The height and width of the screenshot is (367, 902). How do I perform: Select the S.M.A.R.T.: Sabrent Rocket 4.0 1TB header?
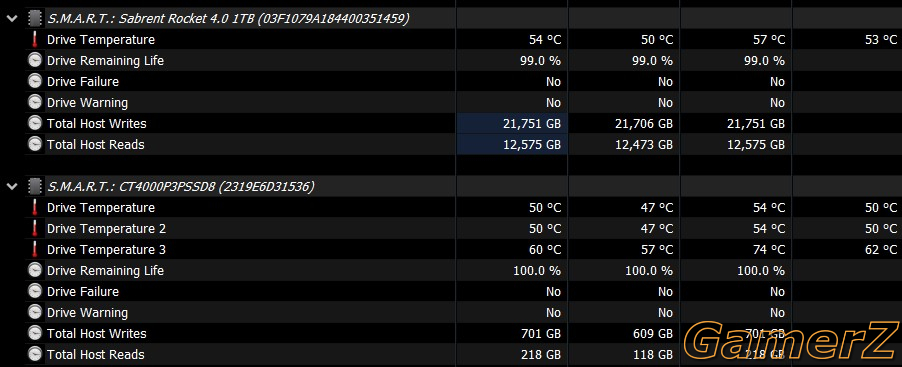228,19
